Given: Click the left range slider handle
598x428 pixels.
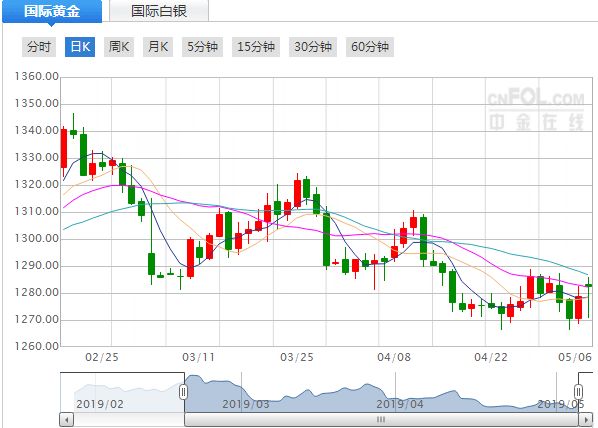Looking at the screenshot, I should pos(183,392).
